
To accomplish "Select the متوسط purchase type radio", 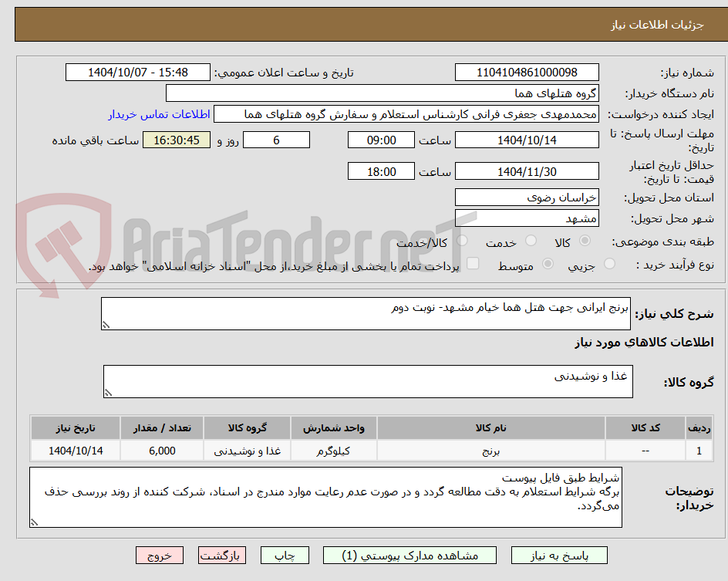I will coord(548,264).
